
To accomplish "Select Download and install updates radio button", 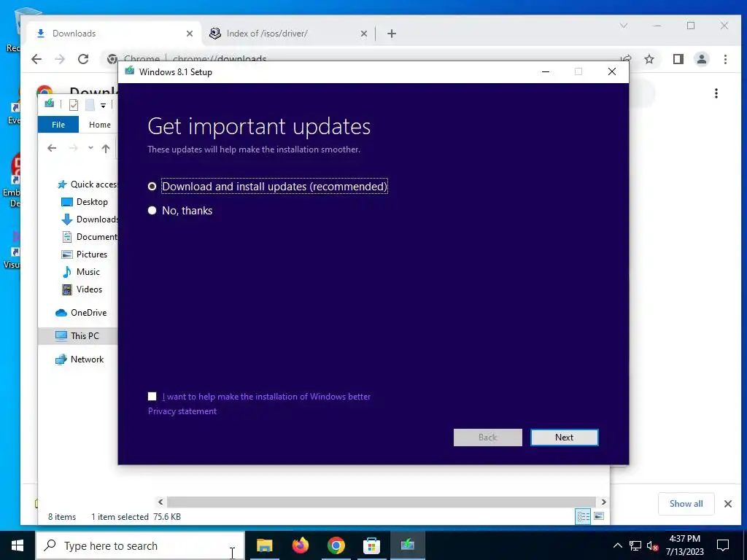I will point(152,186).
